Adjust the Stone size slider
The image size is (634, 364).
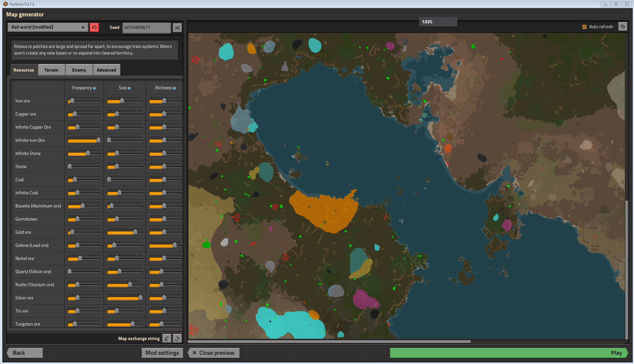click(124, 166)
